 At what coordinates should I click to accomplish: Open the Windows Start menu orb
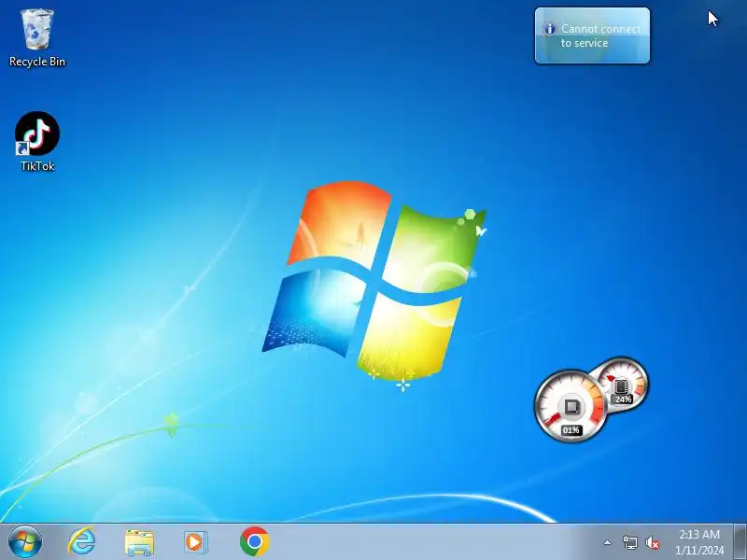coord(25,541)
